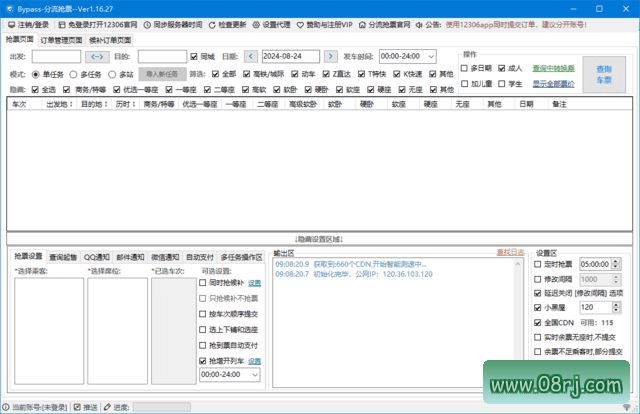This screenshot has height=414, width=640.
Task: Click status bar info icon near 当前账号
Action: click(6, 407)
